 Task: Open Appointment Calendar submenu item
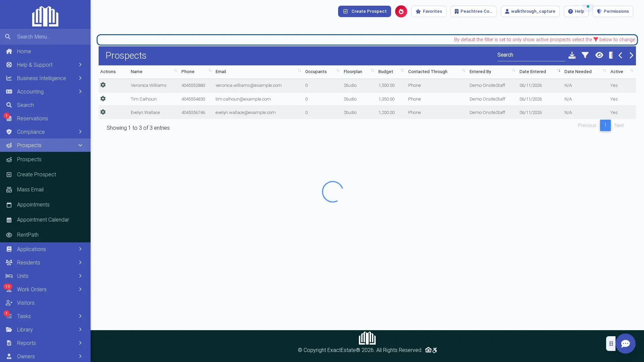(x=45, y=220)
